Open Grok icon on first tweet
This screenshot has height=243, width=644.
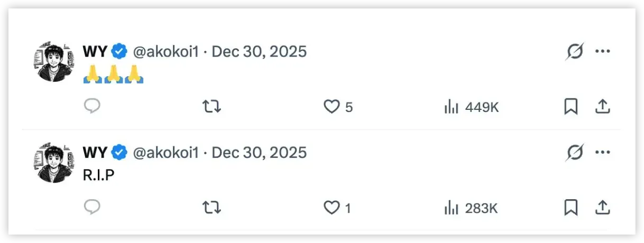point(574,51)
